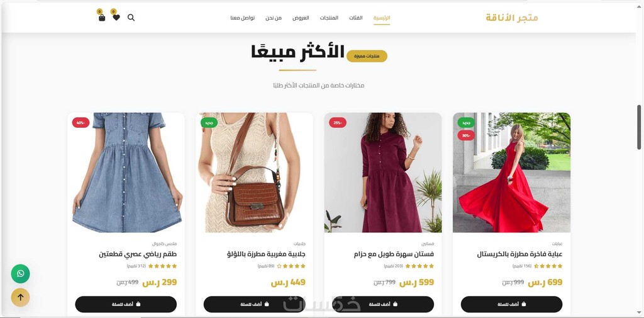Open the الرئيسية menu item
The image size is (644, 318).
(x=382, y=18)
